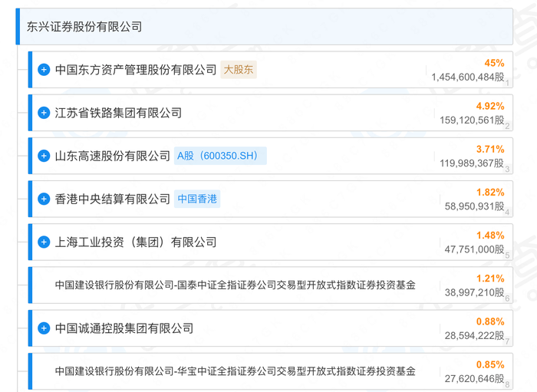This screenshot has height=392, width=537.
Task: Click the 中国香港 region tag
Action: (x=197, y=199)
